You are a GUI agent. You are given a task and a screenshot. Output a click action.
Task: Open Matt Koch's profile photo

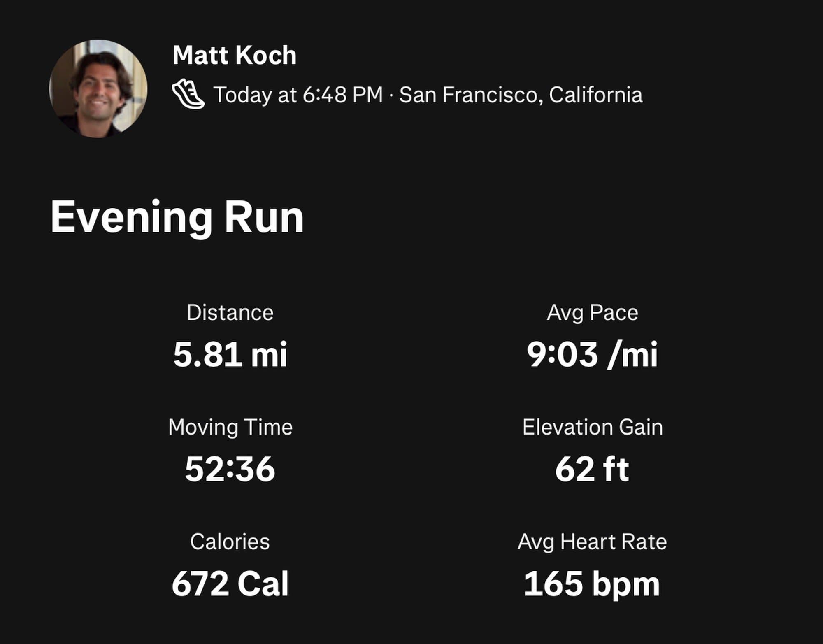(x=98, y=88)
